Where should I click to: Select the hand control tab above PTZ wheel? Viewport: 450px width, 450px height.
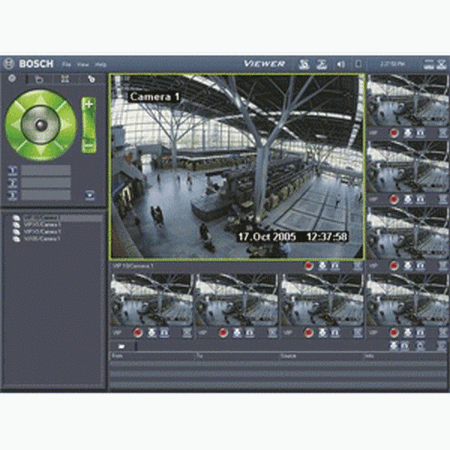pyautogui.click(x=39, y=79)
